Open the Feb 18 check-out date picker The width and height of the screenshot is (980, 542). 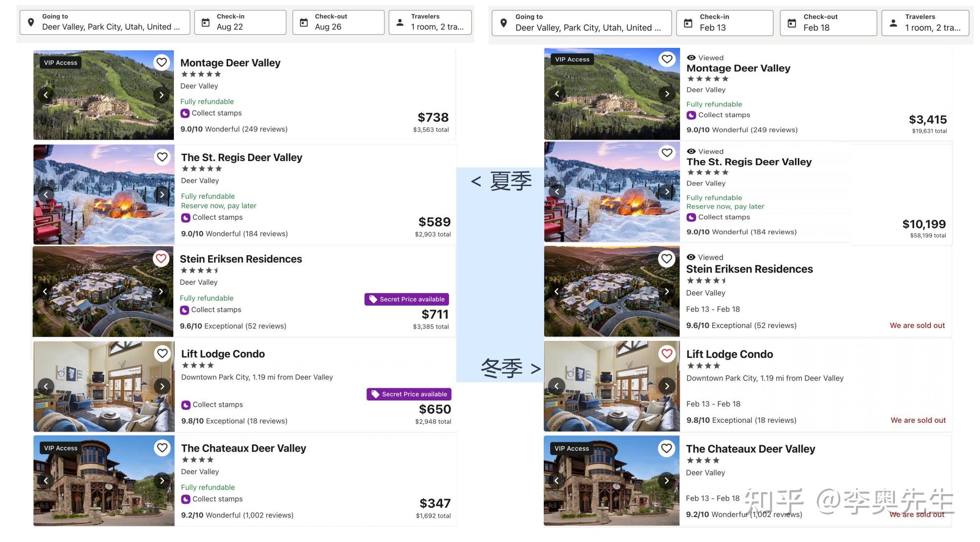[x=828, y=23]
